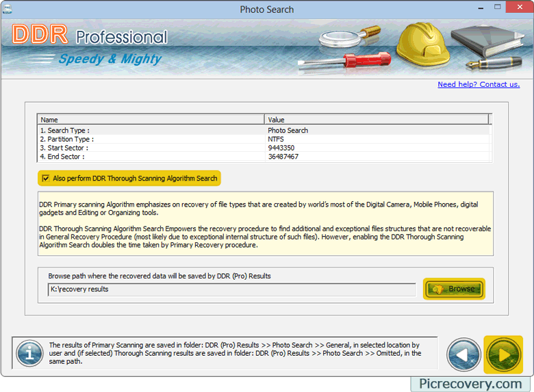The height and width of the screenshot is (392, 534).
Task: Click the recovery results path field
Action: pyautogui.click(x=232, y=289)
